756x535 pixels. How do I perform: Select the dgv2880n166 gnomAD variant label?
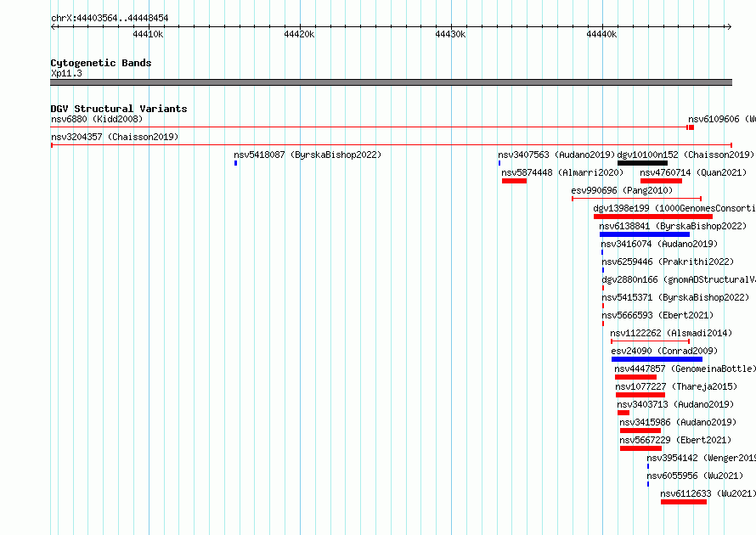point(679,279)
